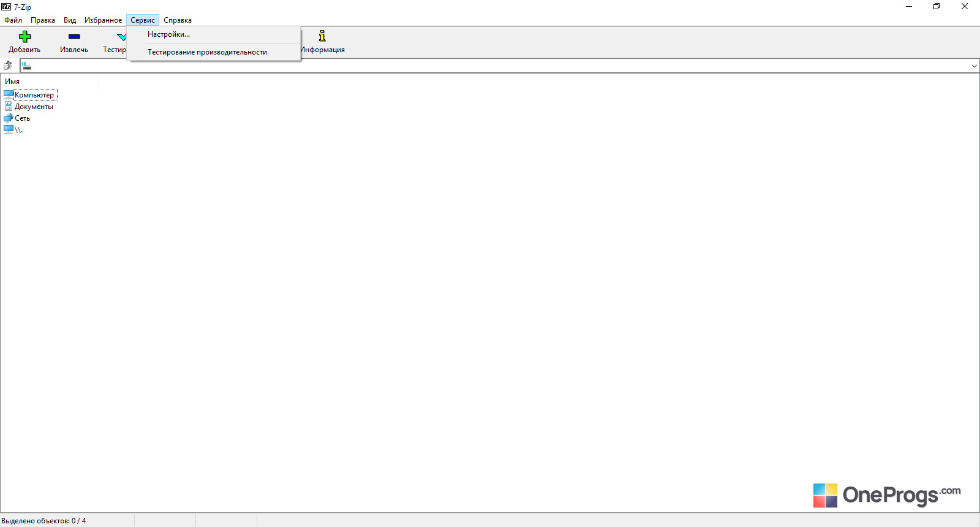Click the blue minus Извлечь icon
Image resolution: width=980 pixels, height=527 pixels.
(74, 37)
